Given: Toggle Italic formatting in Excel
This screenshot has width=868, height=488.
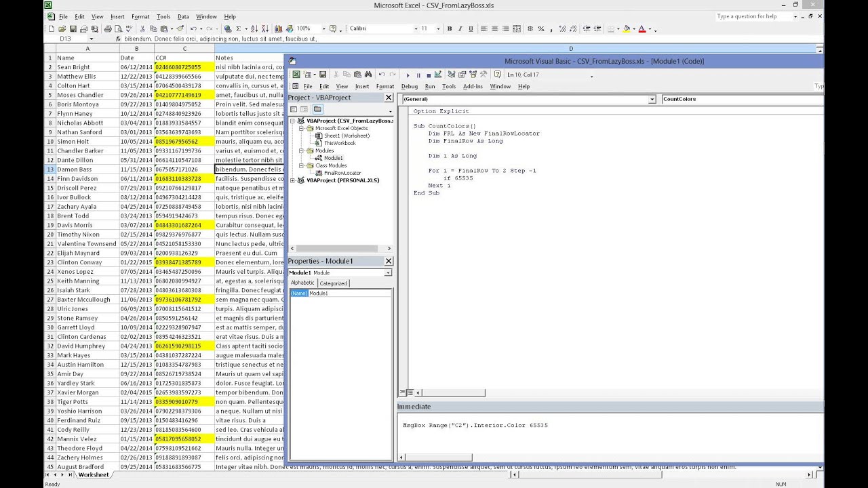Looking at the screenshot, I should pos(460,28).
